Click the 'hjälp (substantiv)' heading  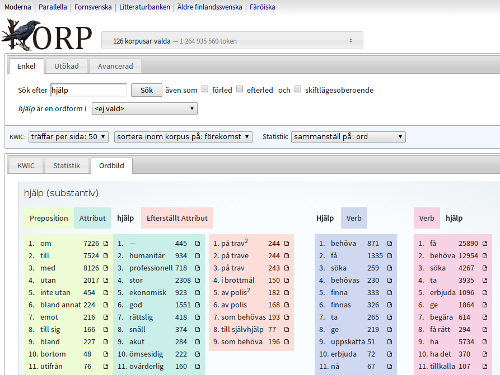61,193
